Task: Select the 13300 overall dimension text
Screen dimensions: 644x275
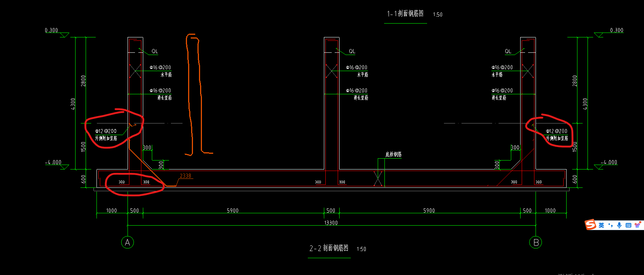Action: [331, 223]
